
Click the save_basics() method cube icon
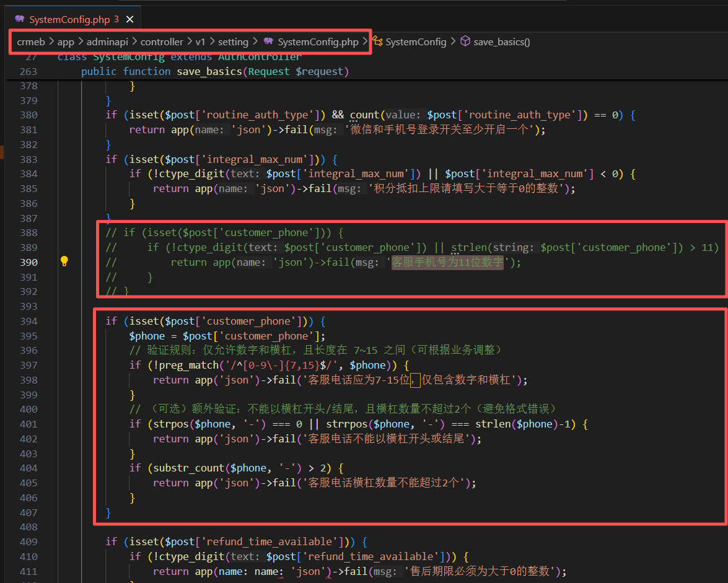pyautogui.click(x=465, y=42)
